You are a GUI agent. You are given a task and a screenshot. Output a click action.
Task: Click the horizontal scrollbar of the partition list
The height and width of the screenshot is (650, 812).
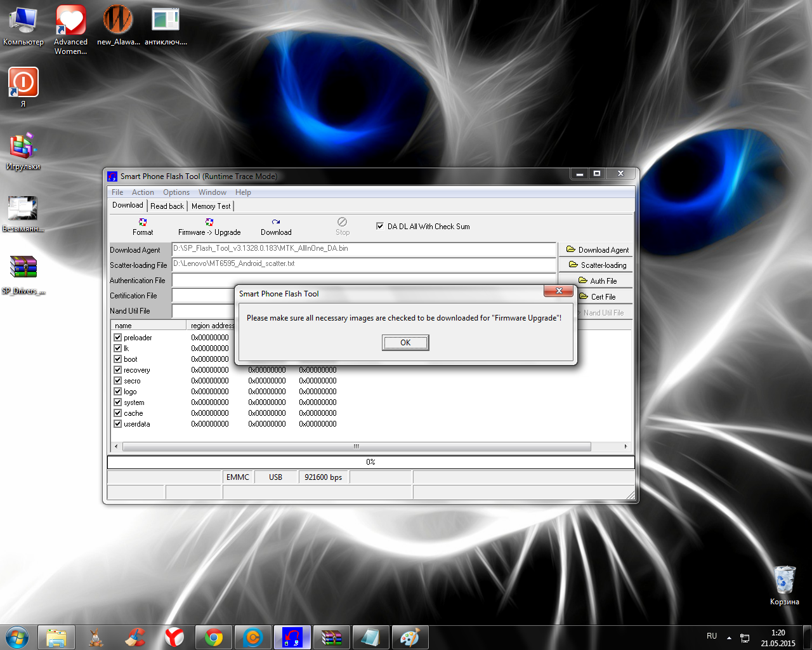(356, 446)
